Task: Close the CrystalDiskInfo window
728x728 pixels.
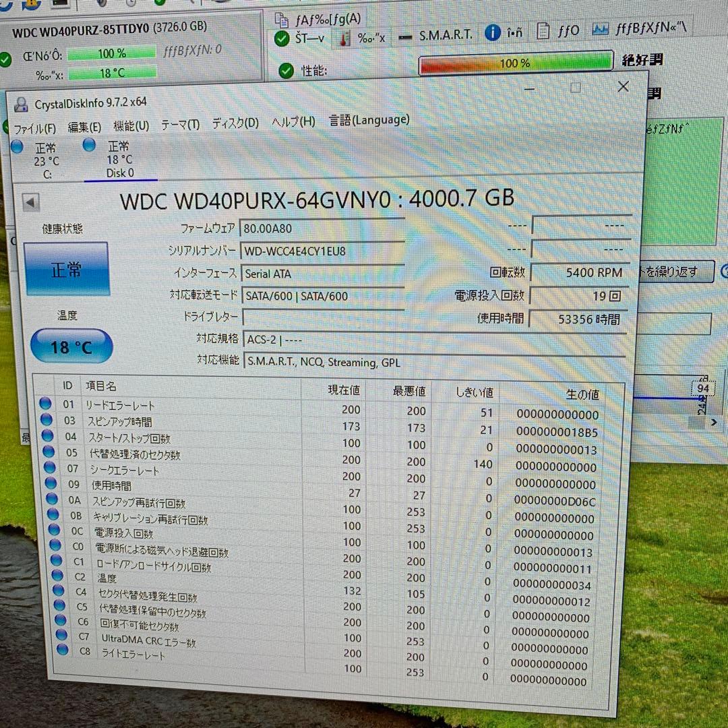Action: pos(623,86)
